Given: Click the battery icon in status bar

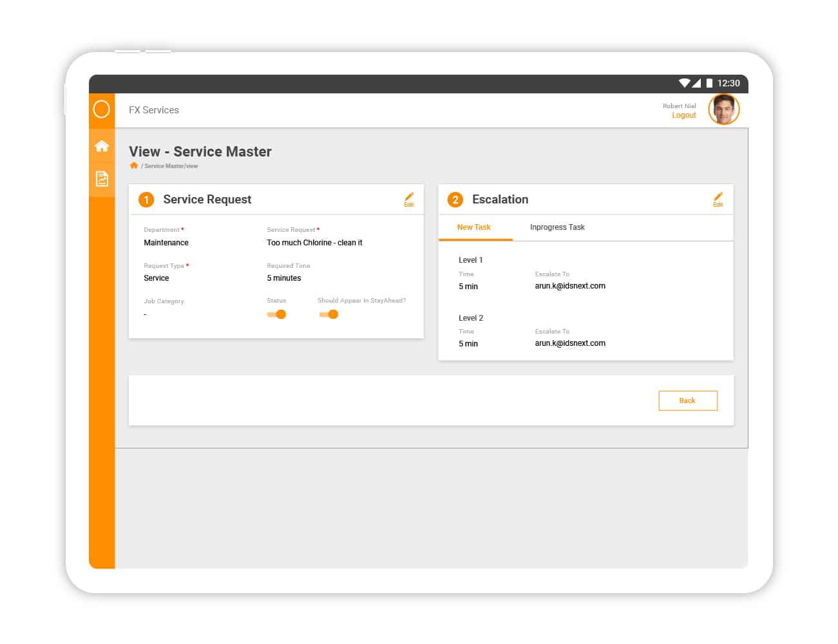Looking at the screenshot, I should (709, 83).
